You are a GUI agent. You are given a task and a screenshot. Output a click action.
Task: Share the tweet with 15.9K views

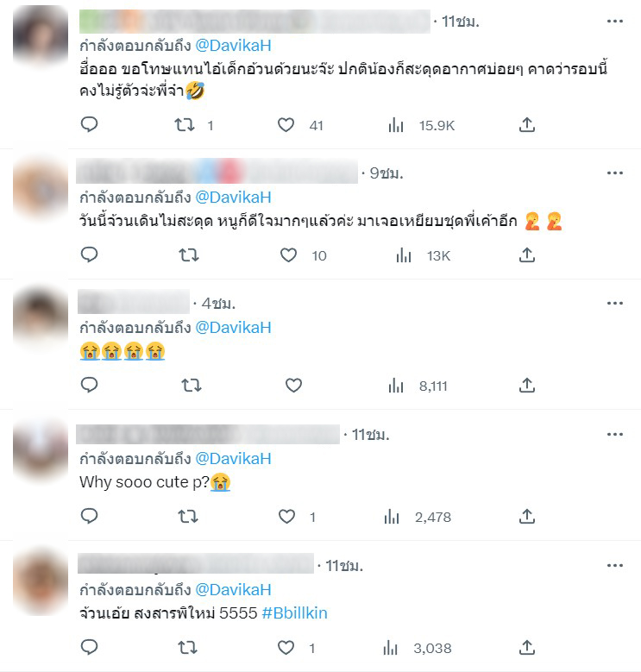pos(527,125)
